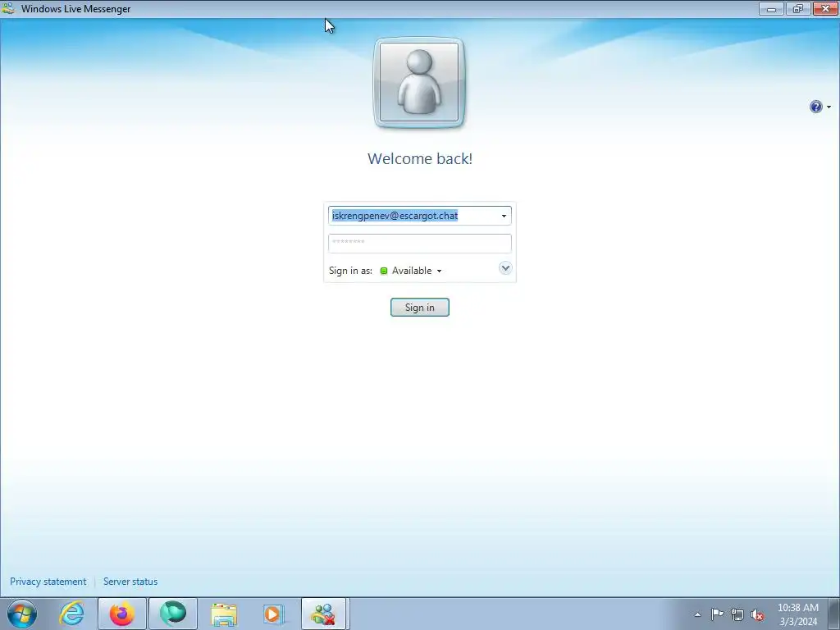The width and height of the screenshot is (840, 630).
Task: Expand the sign-in options chevron
Action: pos(505,268)
